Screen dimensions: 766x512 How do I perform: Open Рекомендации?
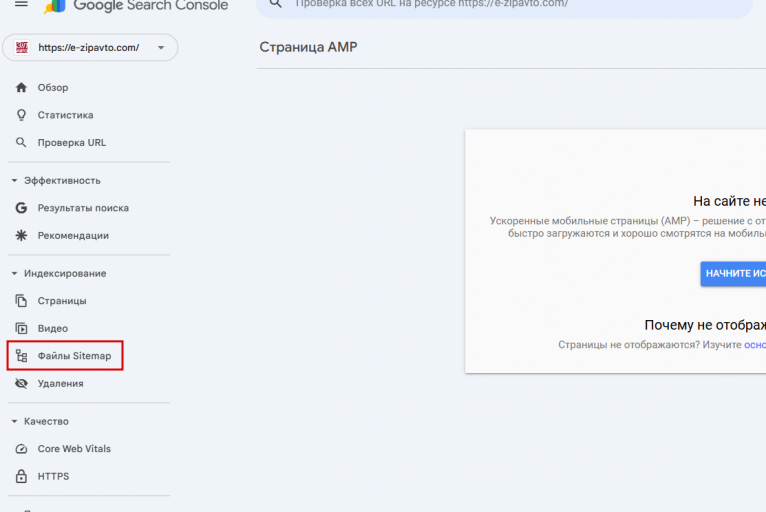[x=73, y=235]
